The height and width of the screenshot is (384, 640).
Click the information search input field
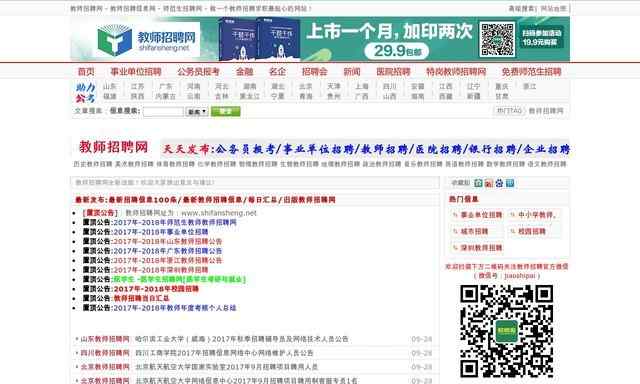tap(163, 111)
